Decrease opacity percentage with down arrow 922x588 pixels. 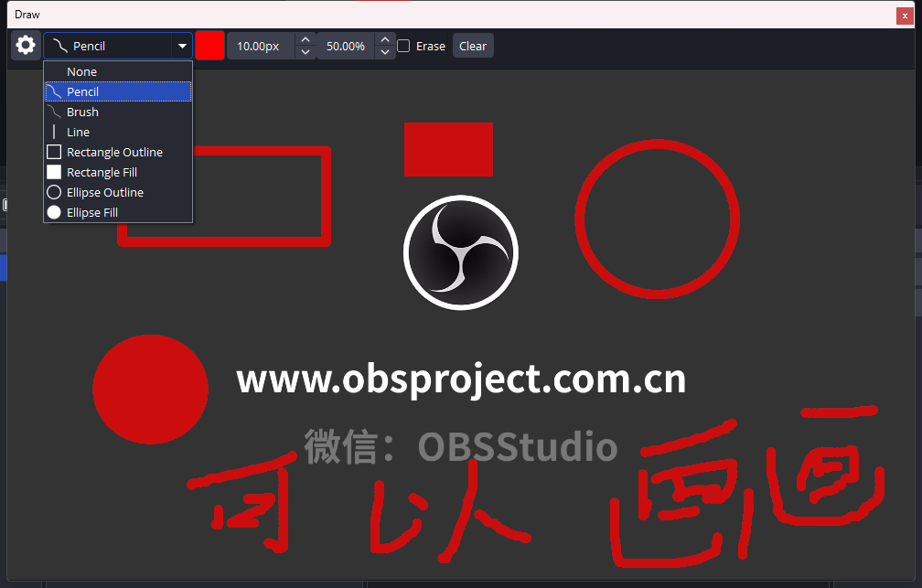(385, 52)
